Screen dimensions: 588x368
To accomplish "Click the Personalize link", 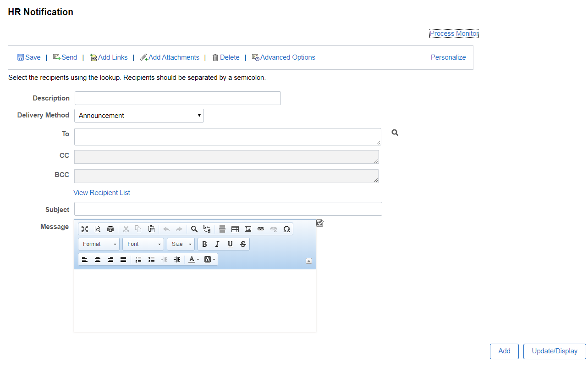I will tap(448, 57).
